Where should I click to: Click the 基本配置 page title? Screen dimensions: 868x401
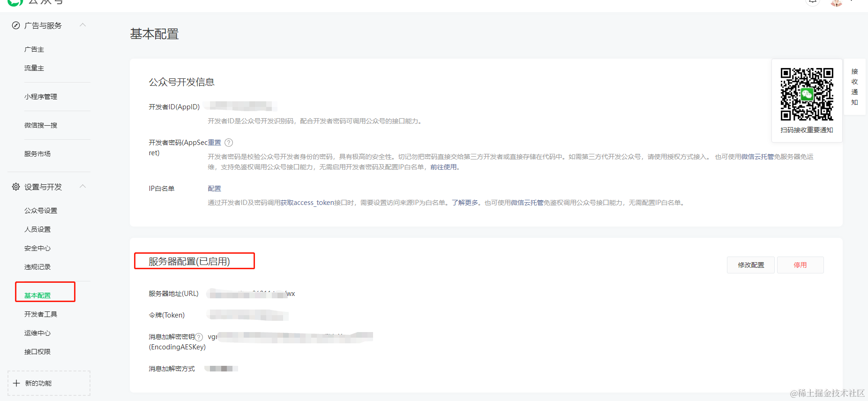155,34
